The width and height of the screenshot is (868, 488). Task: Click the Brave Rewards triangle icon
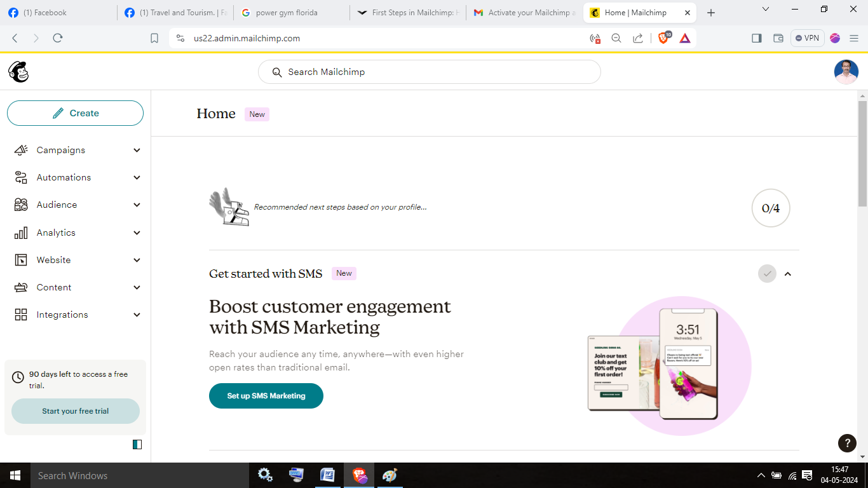tap(685, 38)
